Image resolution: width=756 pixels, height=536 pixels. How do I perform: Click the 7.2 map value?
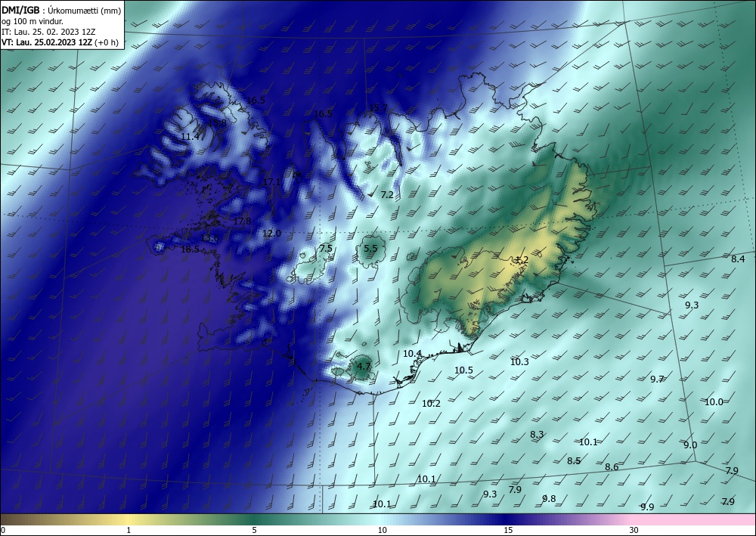click(x=387, y=195)
